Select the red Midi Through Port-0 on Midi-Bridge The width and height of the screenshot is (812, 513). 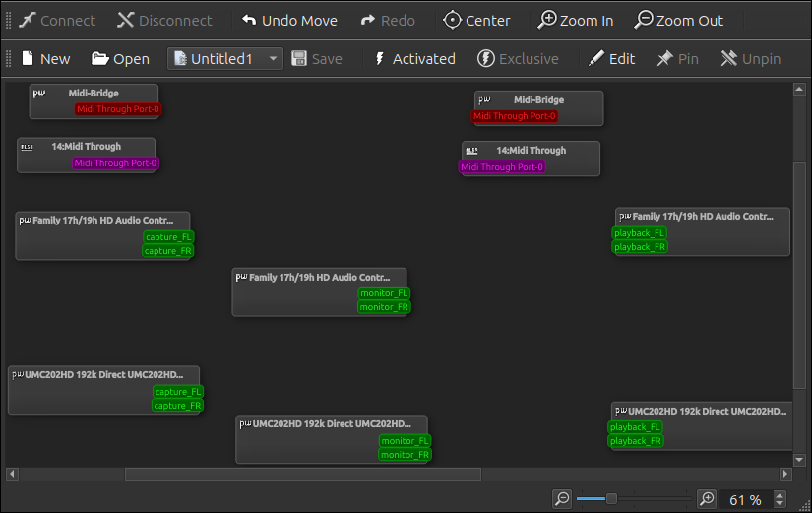(x=118, y=109)
